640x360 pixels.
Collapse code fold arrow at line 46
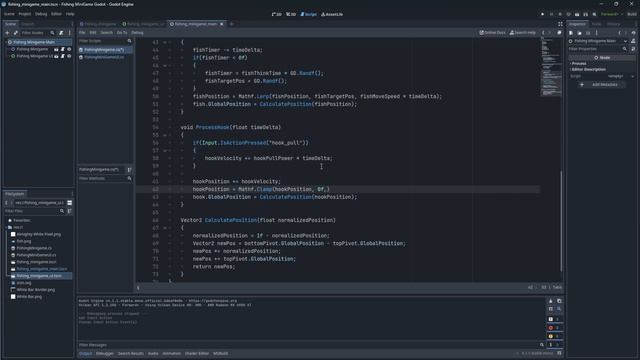[164, 65]
